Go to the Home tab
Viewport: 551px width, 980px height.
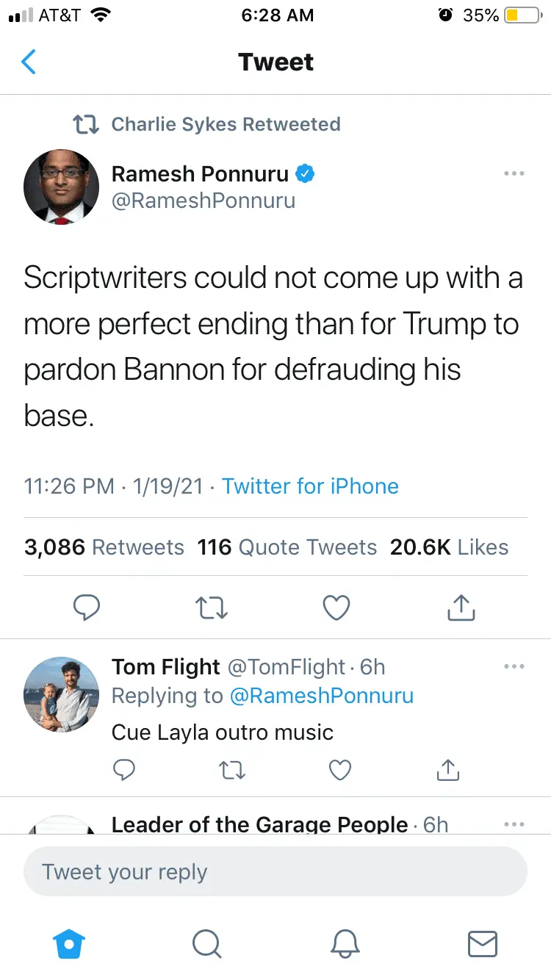(x=70, y=943)
